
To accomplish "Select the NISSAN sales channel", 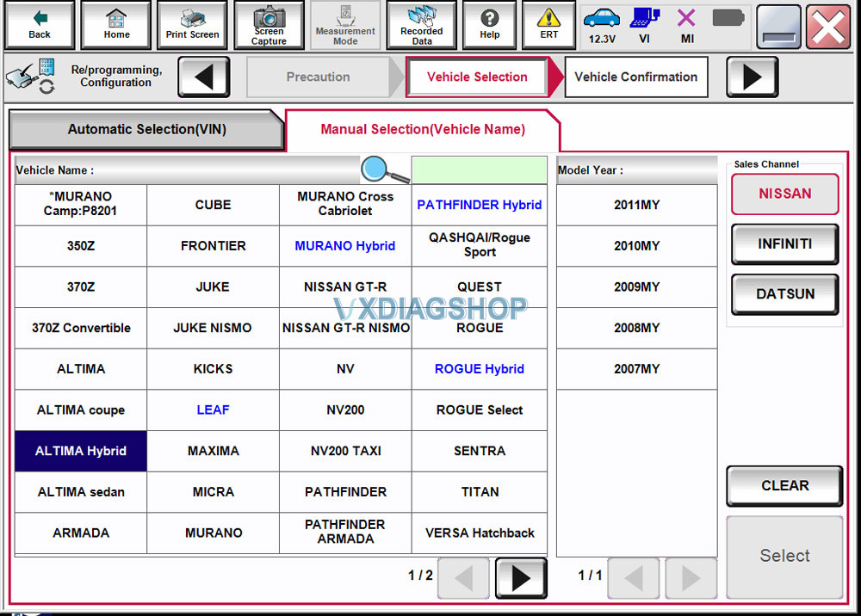I will click(x=784, y=194).
